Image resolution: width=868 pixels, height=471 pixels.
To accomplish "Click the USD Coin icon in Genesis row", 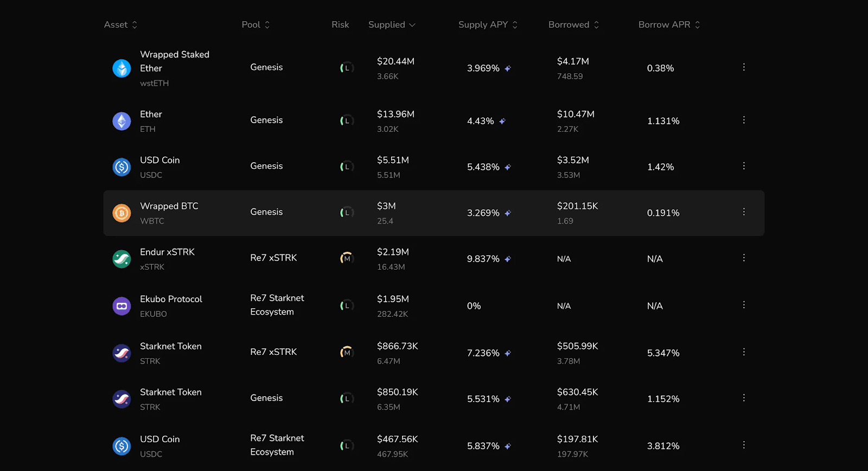I will tap(122, 167).
